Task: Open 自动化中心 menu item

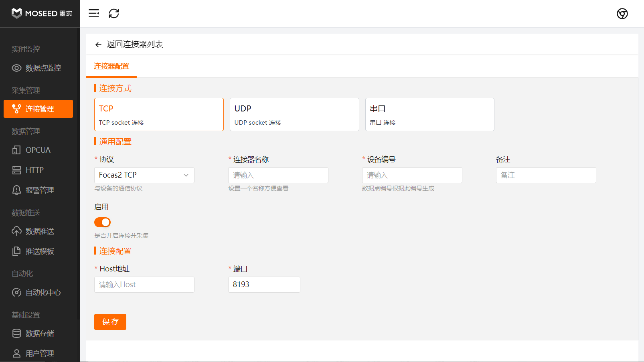Action: click(x=38, y=292)
